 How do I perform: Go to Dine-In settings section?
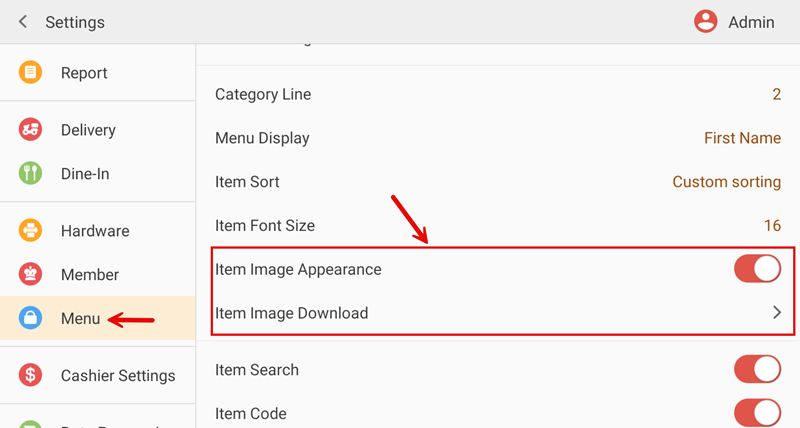click(x=85, y=174)
